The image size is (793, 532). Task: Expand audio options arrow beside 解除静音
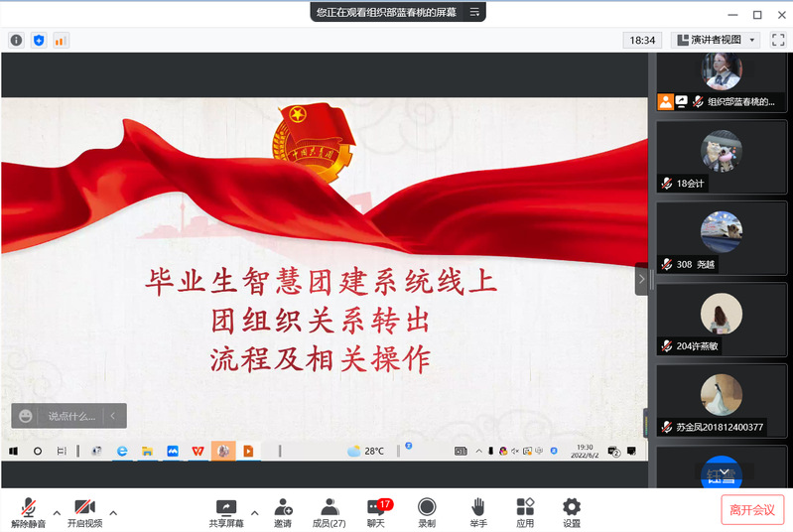(57, 513)
